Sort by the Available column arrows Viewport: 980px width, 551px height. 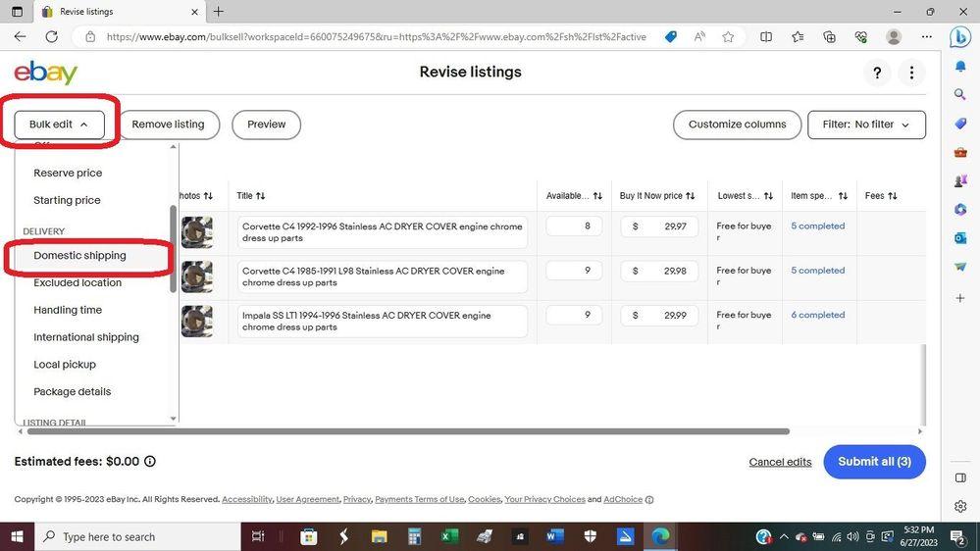pos(597,196)
